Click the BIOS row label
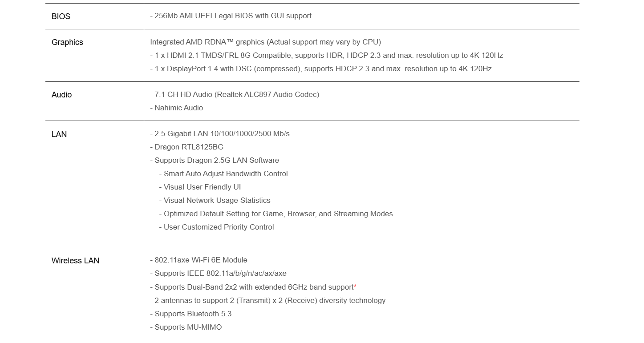 point(61,16)
